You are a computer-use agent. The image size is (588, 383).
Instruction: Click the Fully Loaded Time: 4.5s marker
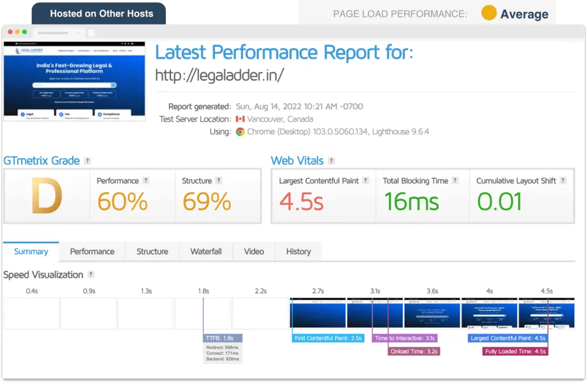515,351
